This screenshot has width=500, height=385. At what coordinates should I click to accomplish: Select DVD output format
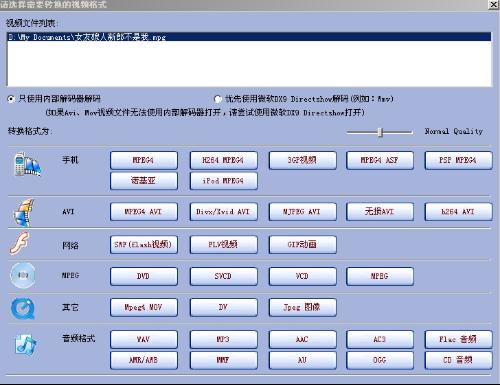coord(144,276)
